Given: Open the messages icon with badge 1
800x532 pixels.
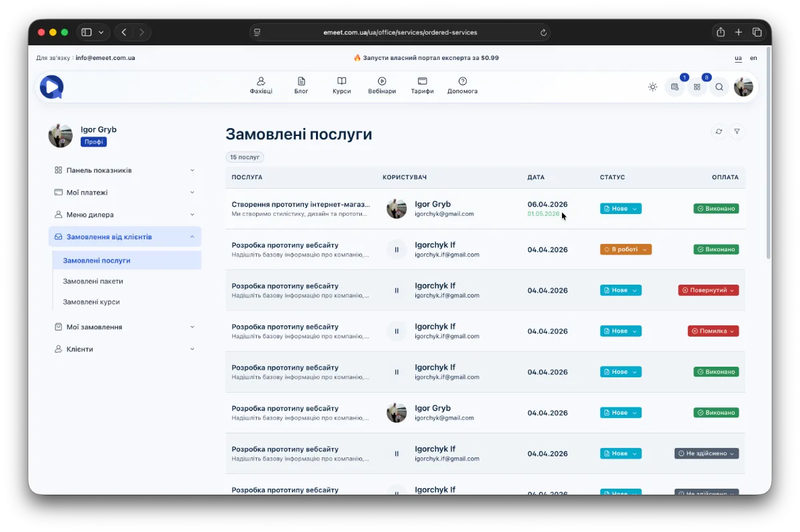Looking at the screenshot, I should pos(675,87).
